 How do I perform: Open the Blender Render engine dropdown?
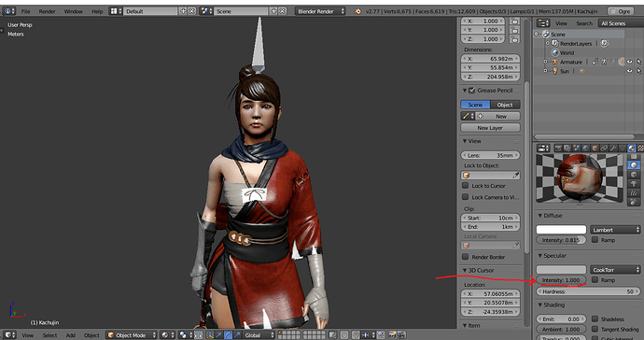[320, 11]
